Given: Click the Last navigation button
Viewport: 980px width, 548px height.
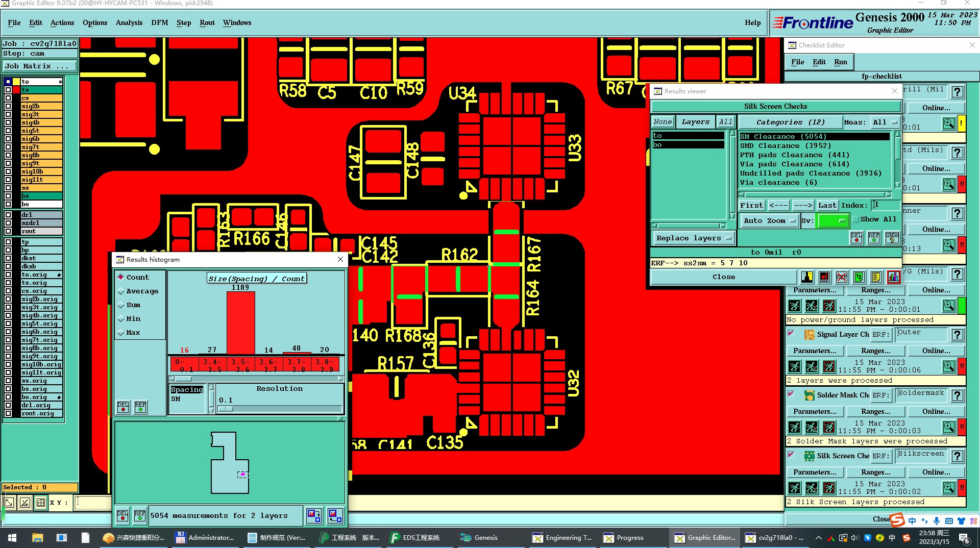Looking at the screenshot, I should 827,205.
